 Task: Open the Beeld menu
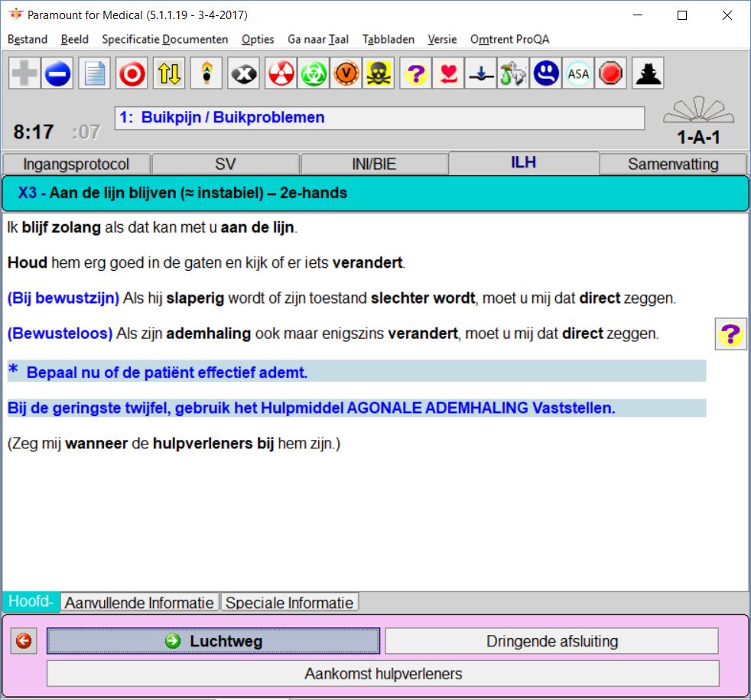pos(75,39)
